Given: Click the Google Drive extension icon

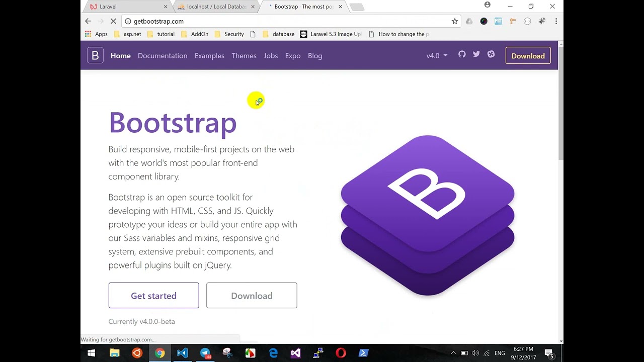Looking at the screenshot, I should coord(469,21).
